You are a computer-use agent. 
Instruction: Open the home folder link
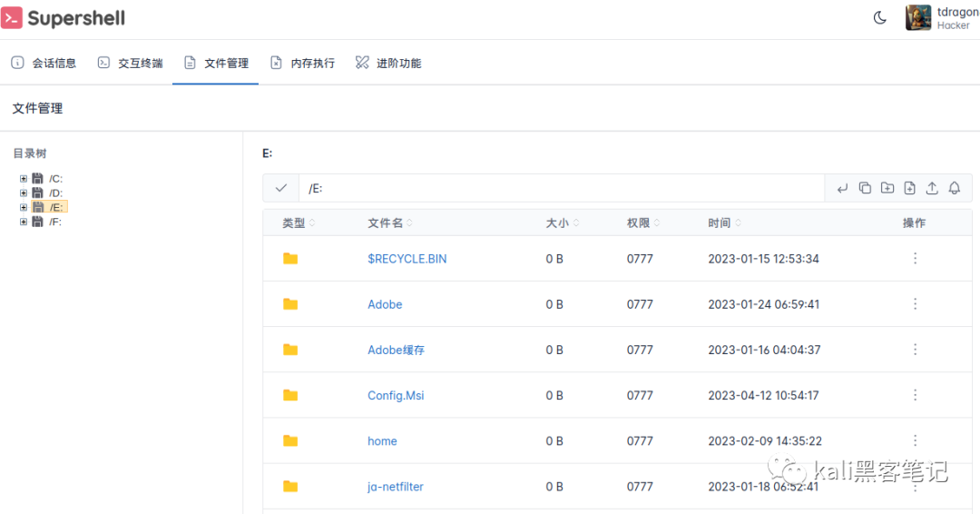coord(382,440)
